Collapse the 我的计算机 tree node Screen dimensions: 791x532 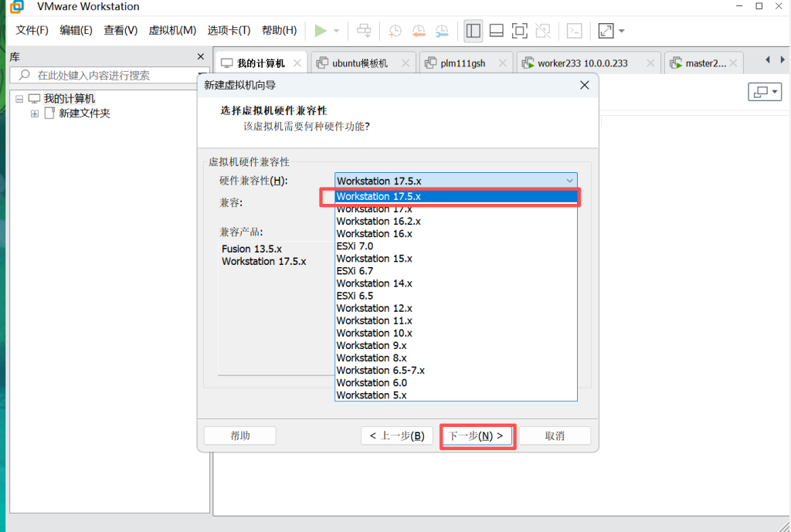[x=20, y=99]
